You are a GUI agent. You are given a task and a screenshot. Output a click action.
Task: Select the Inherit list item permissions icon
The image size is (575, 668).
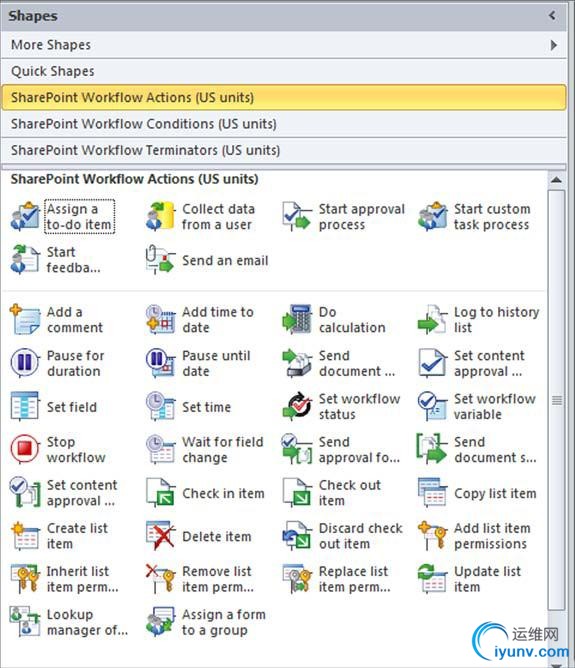coord(25,579)
